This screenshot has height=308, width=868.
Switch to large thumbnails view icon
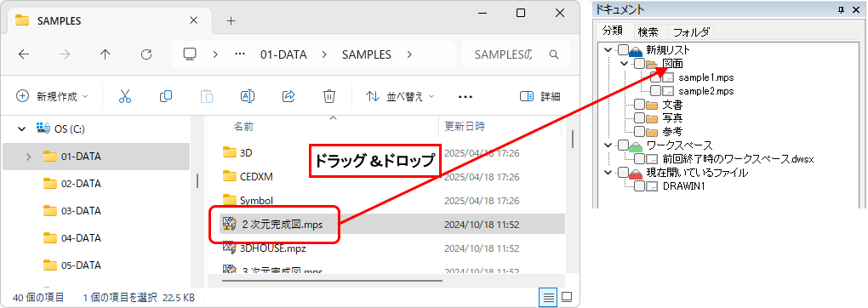click(x=567, y=298)
